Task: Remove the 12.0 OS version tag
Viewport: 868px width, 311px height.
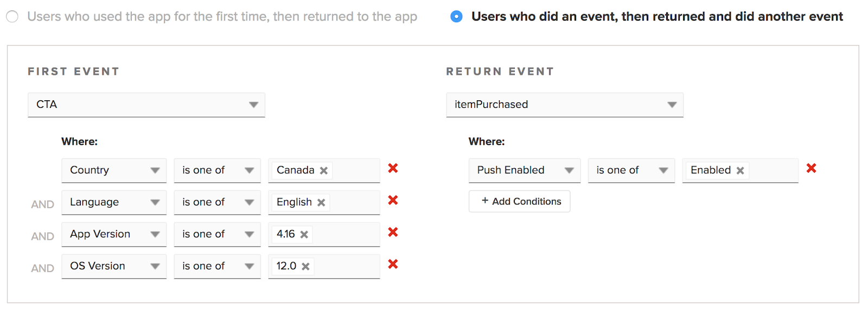Action: (305, 267)
